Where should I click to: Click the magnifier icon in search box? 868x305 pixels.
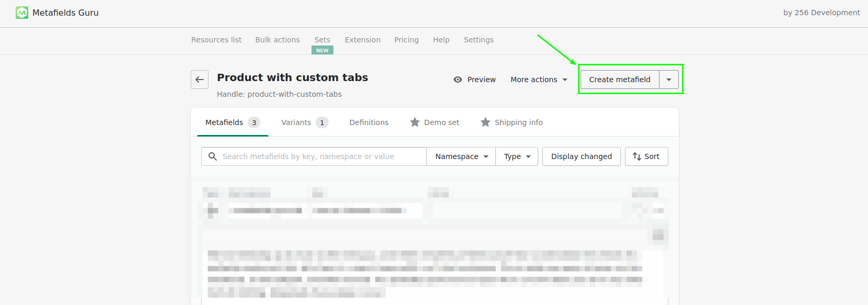point(213,156)
